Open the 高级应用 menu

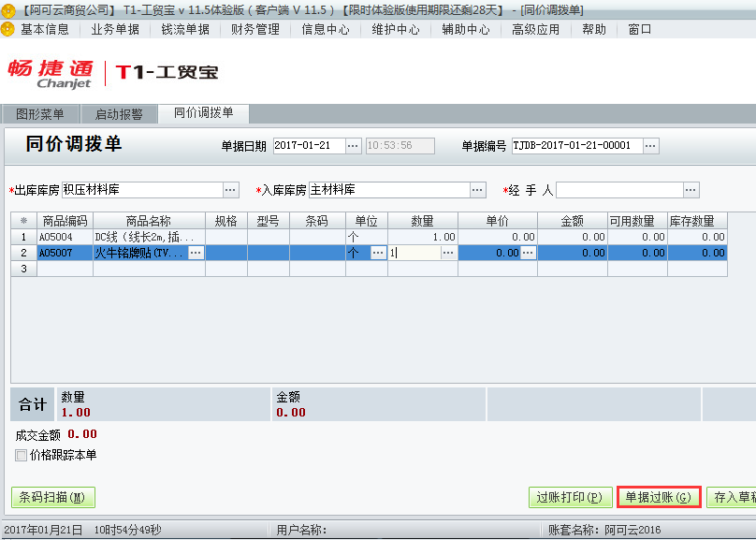[536, 29]
